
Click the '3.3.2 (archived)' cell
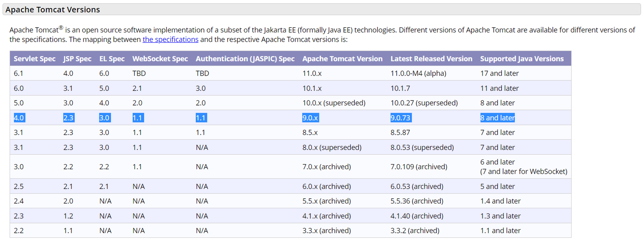(x=415, y=231)
